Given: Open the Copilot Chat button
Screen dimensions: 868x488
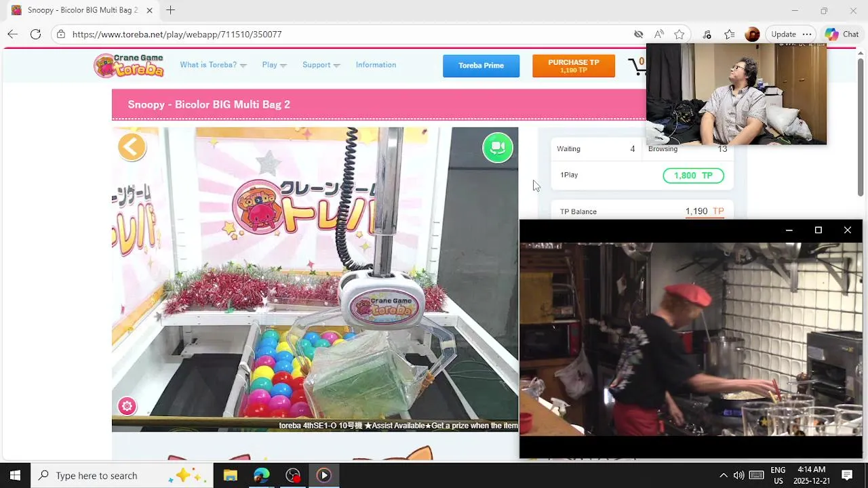Looking at the screenshot, I should 842,34.
